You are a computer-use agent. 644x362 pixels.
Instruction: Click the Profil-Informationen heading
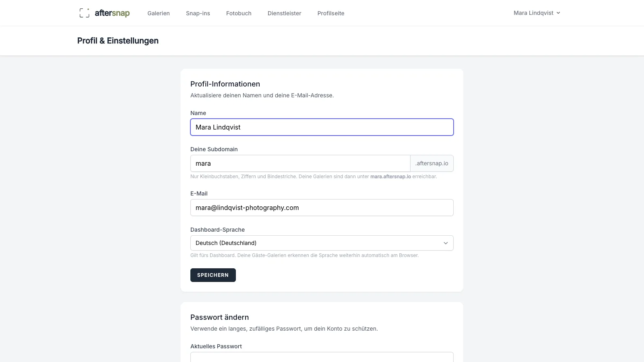tap(225, 84)
